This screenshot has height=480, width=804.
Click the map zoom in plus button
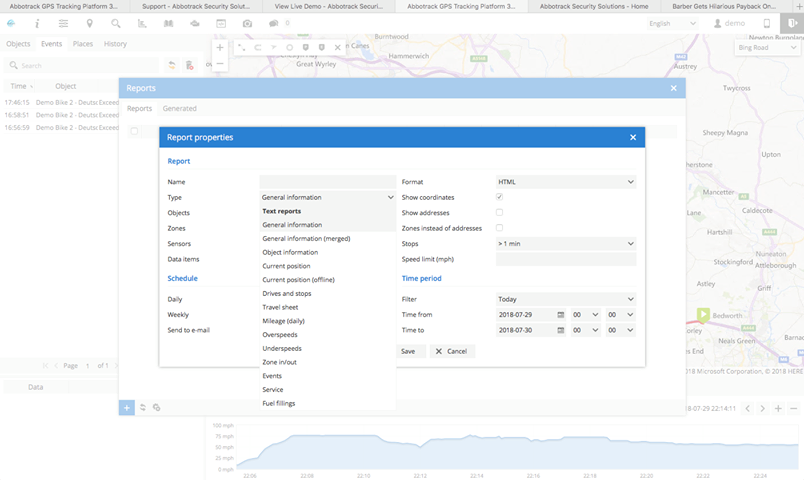220,47
